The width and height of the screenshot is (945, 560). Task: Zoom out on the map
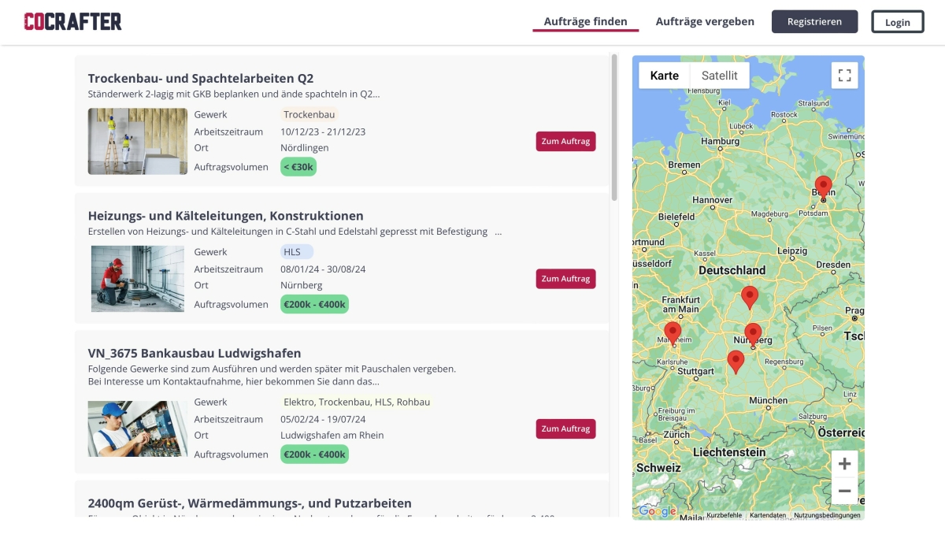[x=845, y=491]
